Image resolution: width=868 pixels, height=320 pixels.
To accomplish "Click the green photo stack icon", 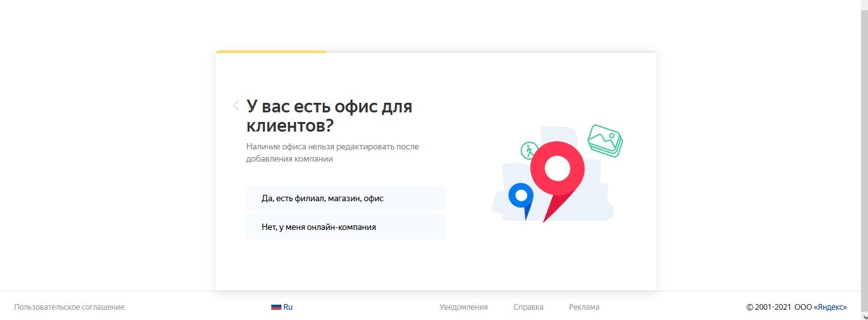I will (604, 139).
